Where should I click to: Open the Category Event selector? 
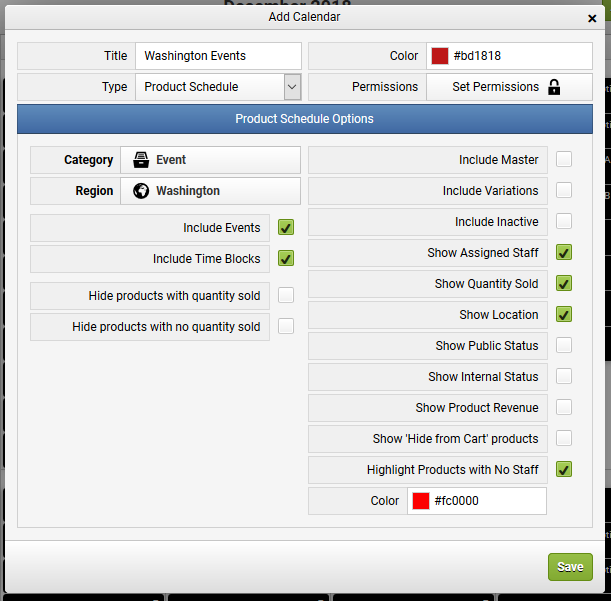(x=210, y=160)
